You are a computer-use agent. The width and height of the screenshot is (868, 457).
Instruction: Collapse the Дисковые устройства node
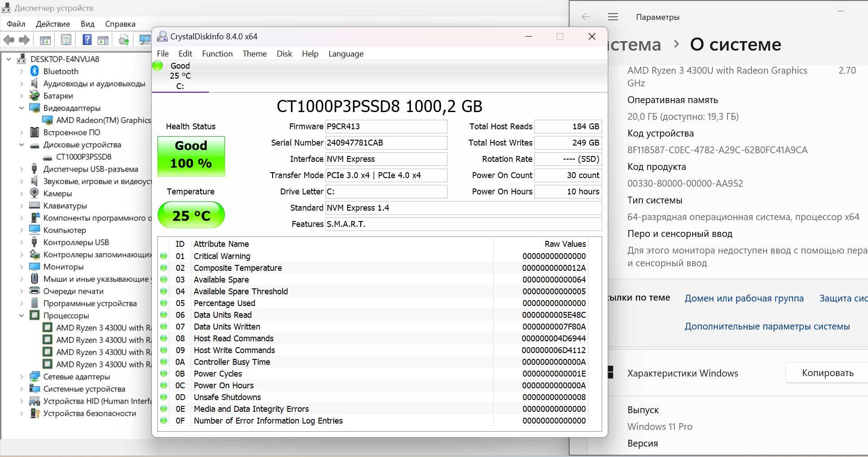tap(21, 145)
